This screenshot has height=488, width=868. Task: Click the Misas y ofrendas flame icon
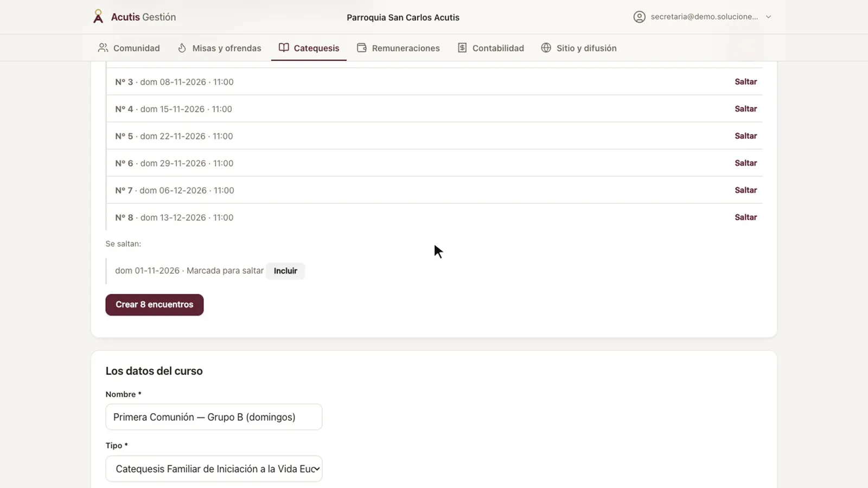pos(182,48)
